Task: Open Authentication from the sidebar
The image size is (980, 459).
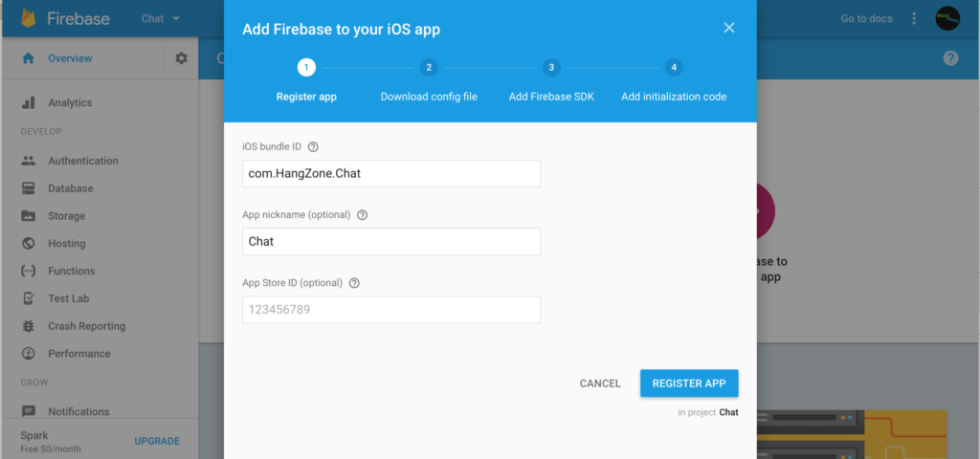Action: pyautogui.click(x=83, y=161)
